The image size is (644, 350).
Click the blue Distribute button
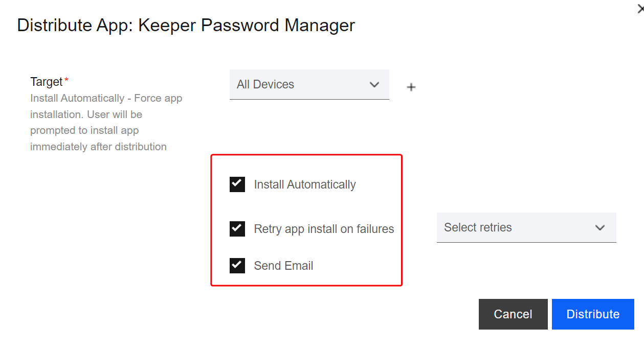(593, 314)
